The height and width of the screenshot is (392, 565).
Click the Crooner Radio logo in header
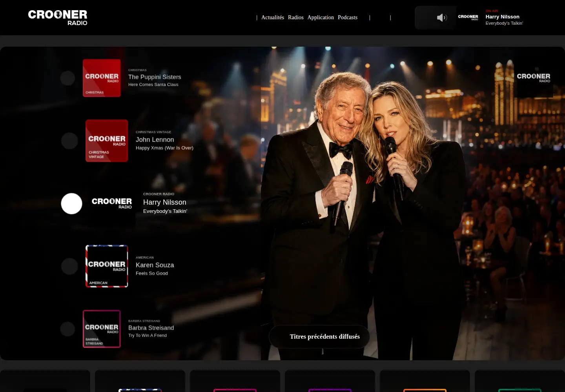(x=58, y=18)
